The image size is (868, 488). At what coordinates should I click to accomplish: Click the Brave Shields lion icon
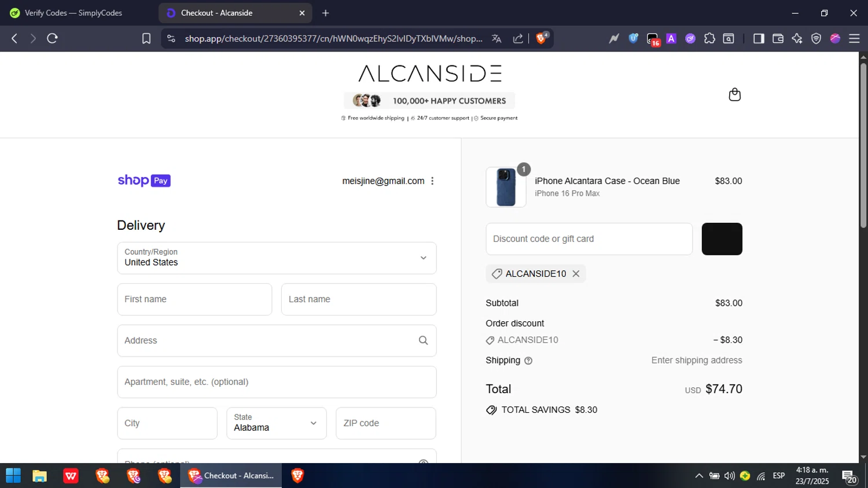[x=542, y=38]
